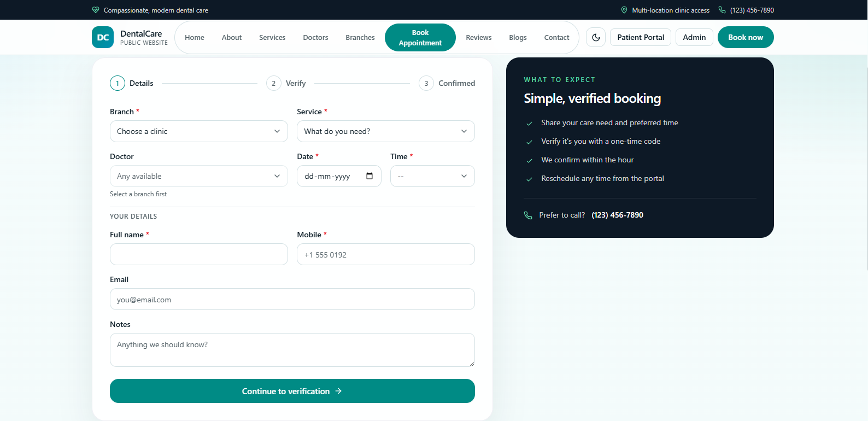
Task: Click the 'YOUR DETAILS' section label
Action: 133,217
